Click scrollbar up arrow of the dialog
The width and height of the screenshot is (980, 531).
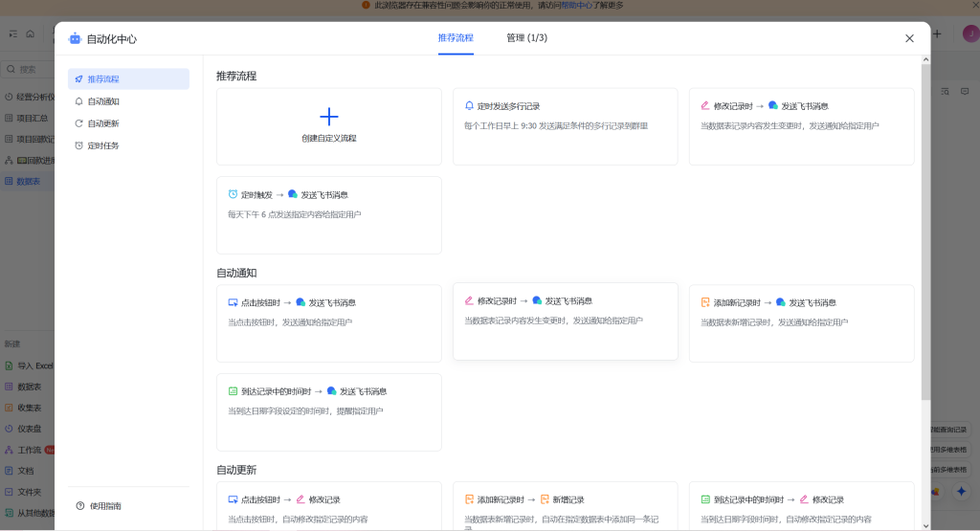[925, 60]
